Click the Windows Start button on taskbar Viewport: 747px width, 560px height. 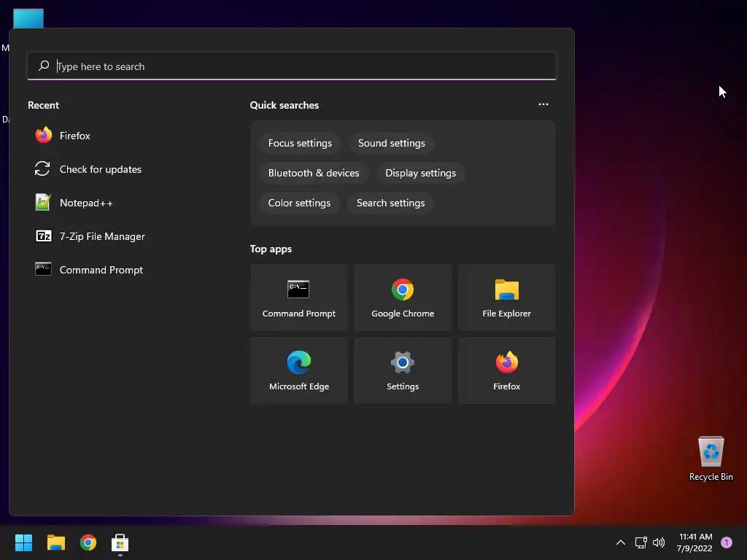click(x=23, y=542)
